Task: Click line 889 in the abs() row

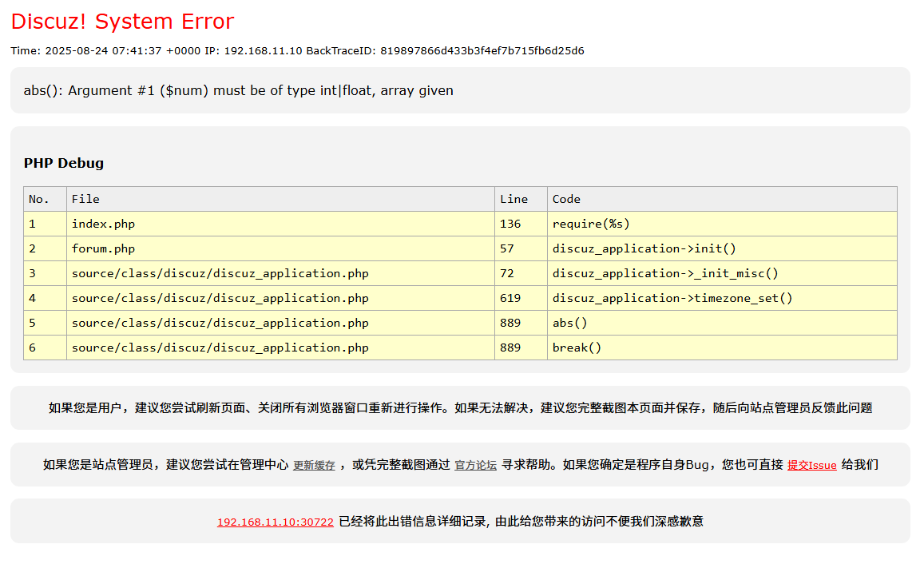Action: (521, 323)
